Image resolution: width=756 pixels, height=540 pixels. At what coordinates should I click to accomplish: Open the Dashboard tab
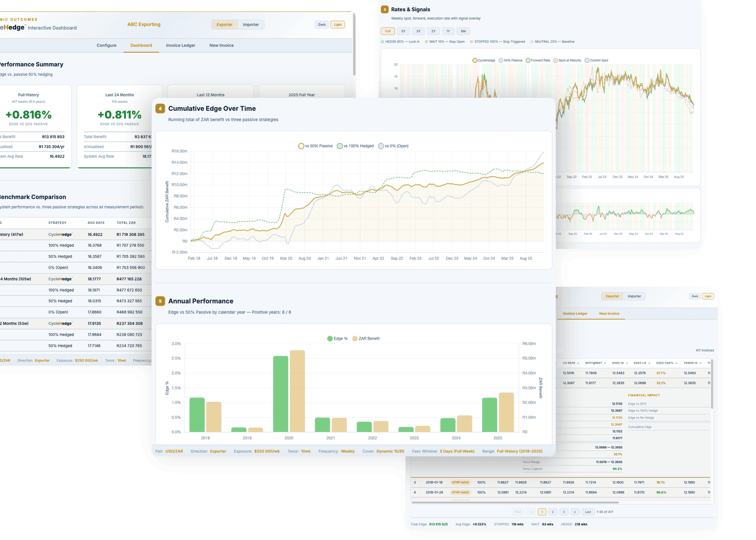tap(141, 45)
